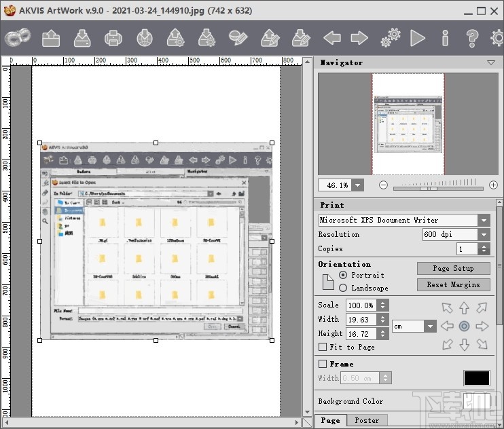Open the printer selection dropdown
Viewport: 504px width, 429px height.
tap(484, 221)
